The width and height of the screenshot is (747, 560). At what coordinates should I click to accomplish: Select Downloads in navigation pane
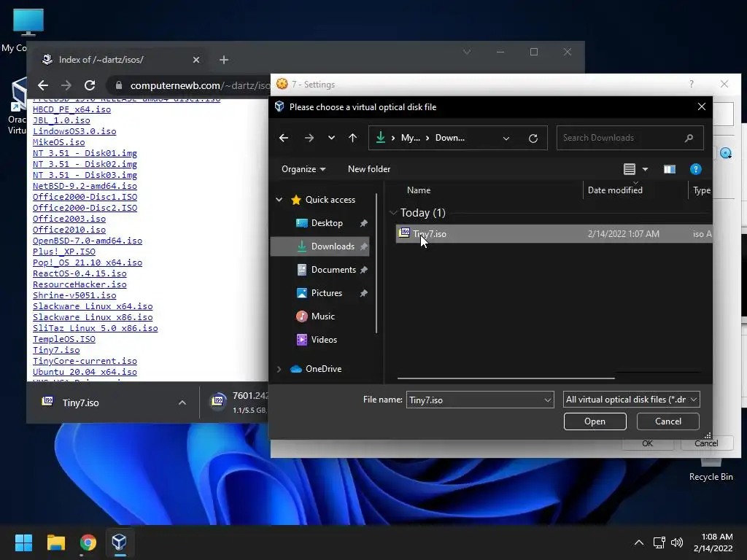coord(333,246)
